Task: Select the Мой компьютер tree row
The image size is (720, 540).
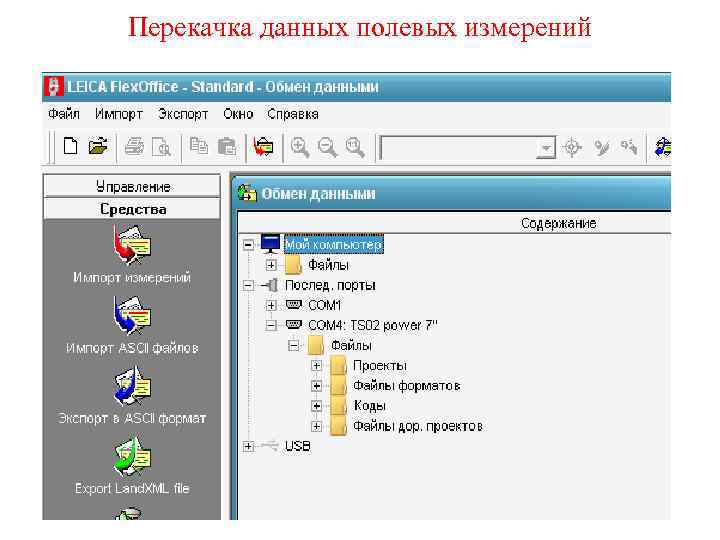Action: (333, 244)
